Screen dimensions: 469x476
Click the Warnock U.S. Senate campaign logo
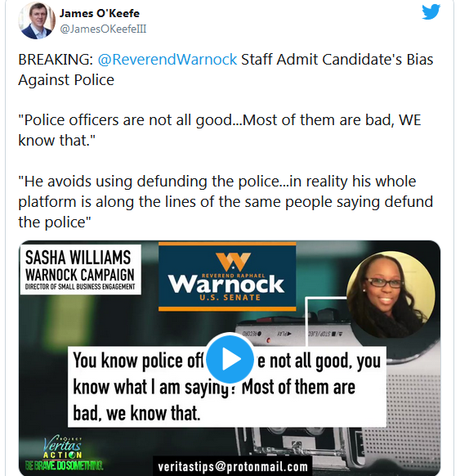(x=227, y=276)
